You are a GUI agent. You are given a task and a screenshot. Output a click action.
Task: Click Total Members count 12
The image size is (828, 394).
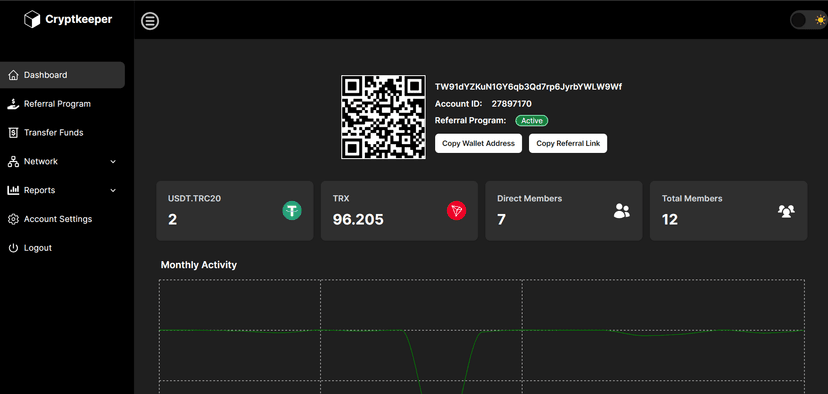(670, 220)
